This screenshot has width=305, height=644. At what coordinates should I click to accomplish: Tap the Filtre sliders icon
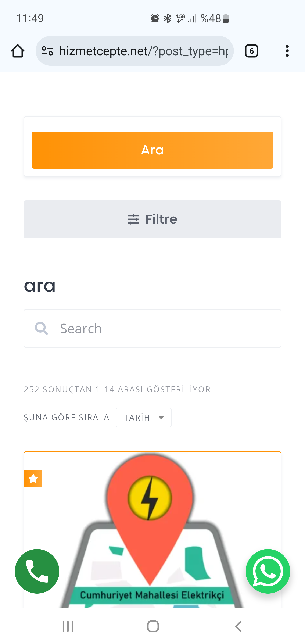(x=133, y=219)
